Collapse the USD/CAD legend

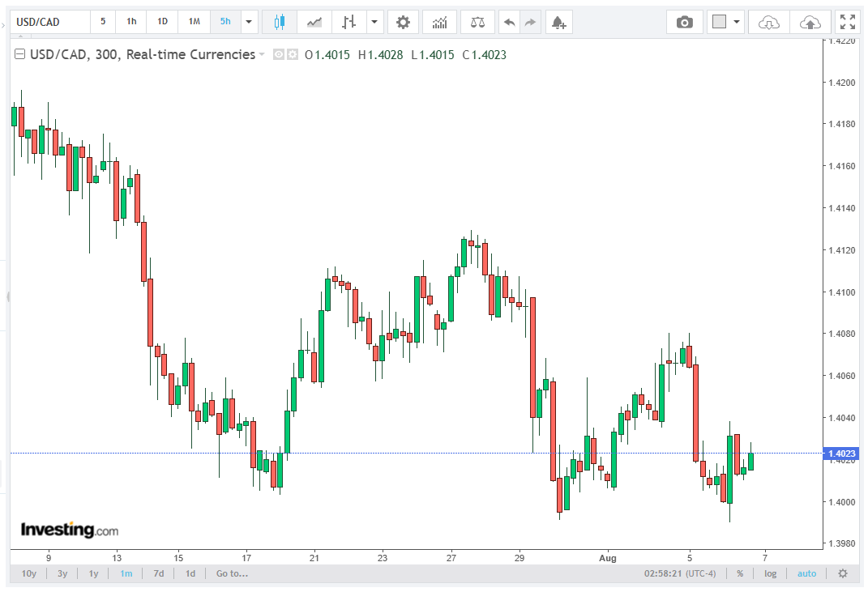pyautogui.click(x=20, y=54)
